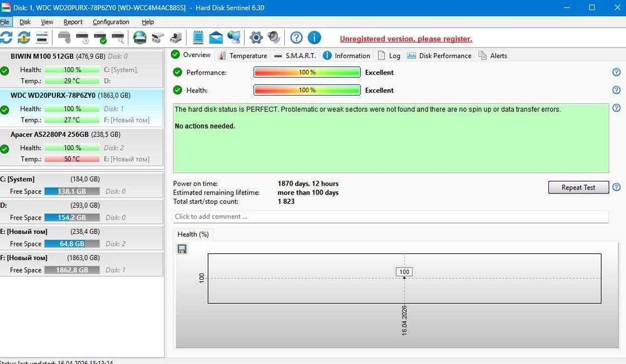626x364 pixels.
Task: Click the 64,8 GB free space bar
Action: pos(72,243)
